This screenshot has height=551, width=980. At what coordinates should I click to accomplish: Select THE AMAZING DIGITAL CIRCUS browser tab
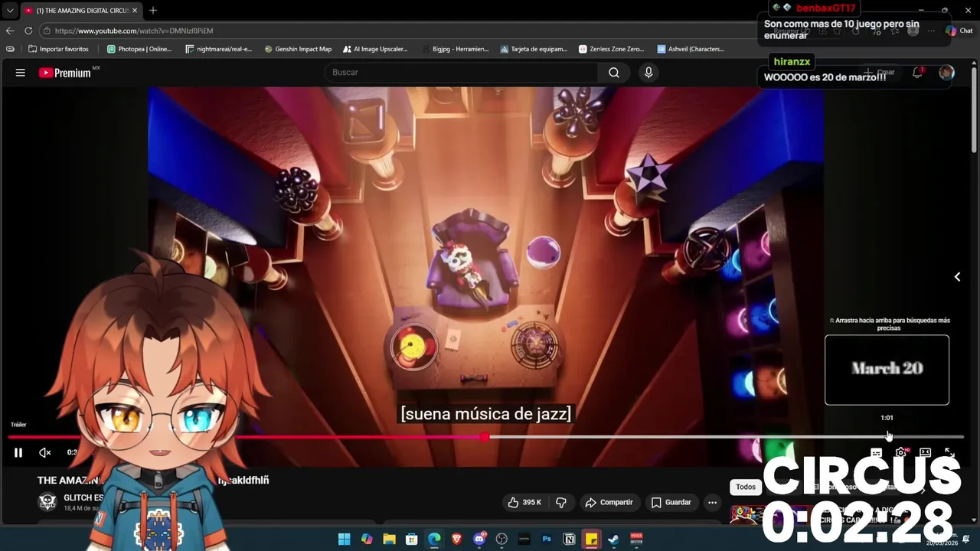(80, 10)
